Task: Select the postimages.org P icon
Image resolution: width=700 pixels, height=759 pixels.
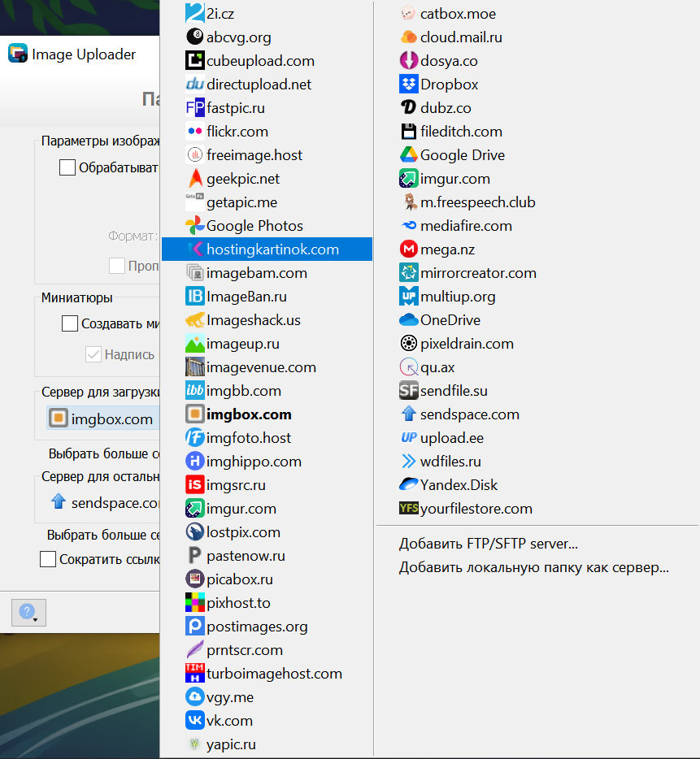Action: tap(195, 627)
